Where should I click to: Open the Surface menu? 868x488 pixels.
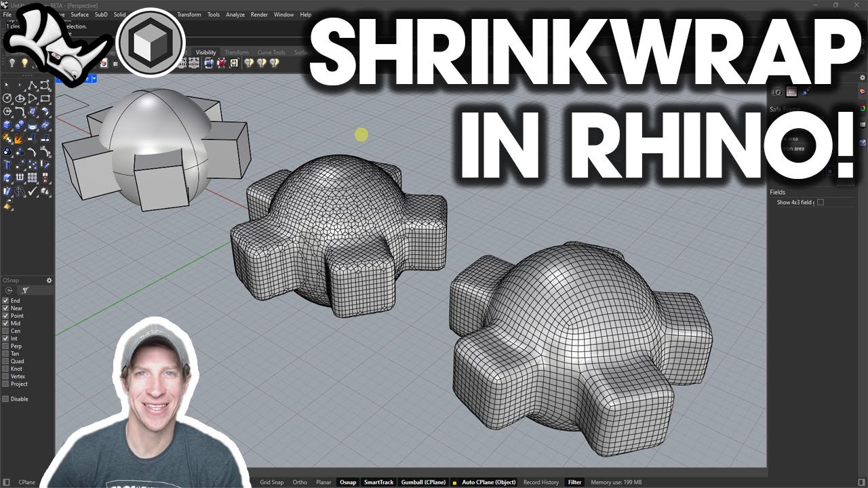[x=79, y=14]
